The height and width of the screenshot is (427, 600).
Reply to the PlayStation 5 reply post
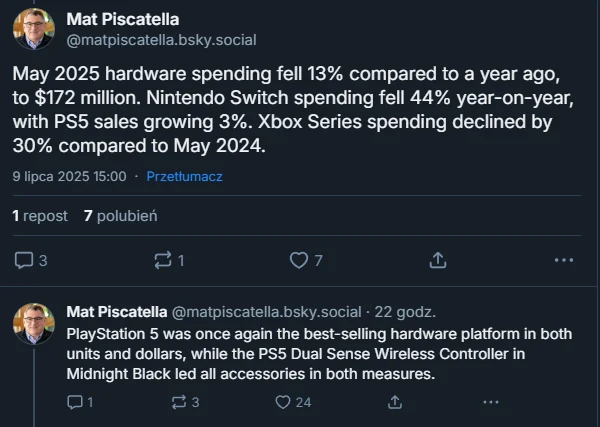[75, 402]
